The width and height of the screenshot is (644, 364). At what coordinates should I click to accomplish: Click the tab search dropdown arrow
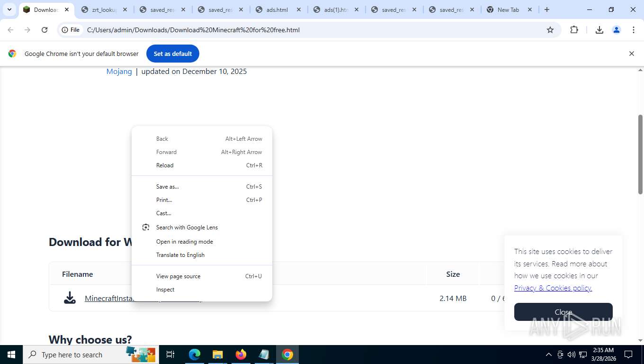(x=9, y=9)
